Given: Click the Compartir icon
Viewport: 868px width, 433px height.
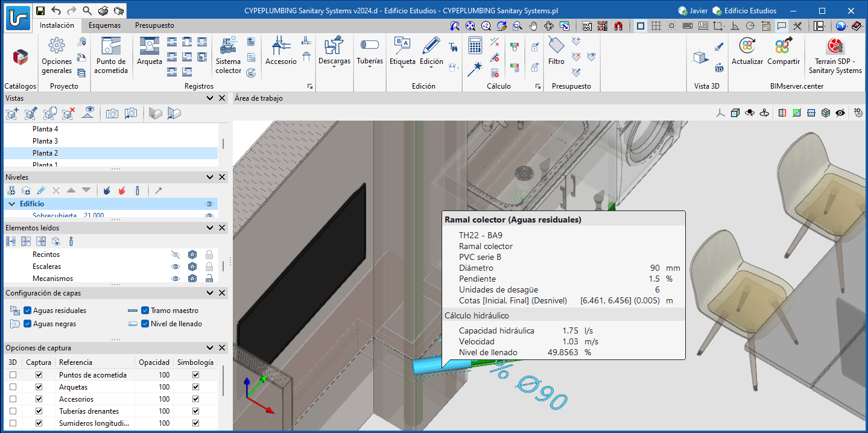Looking at the screenshot, I should point(783,51).
